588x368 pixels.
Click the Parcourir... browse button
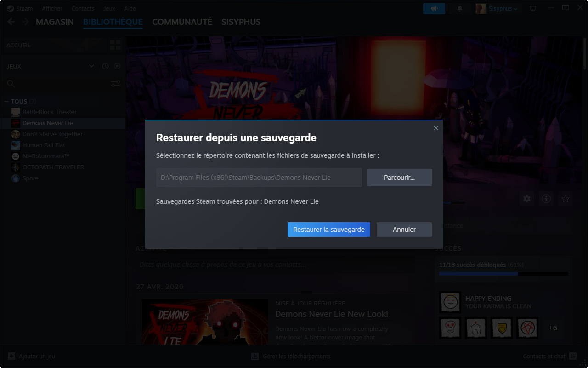400,178
